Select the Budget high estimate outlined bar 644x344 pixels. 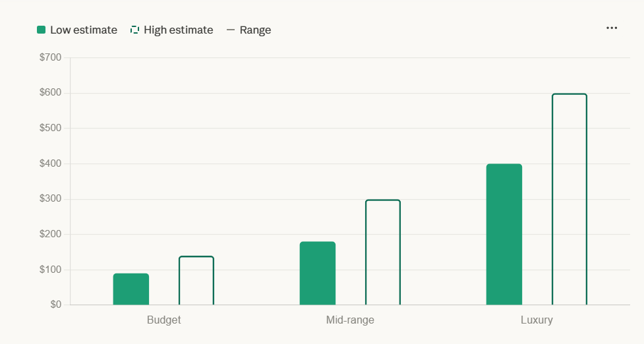pos(196,280)
